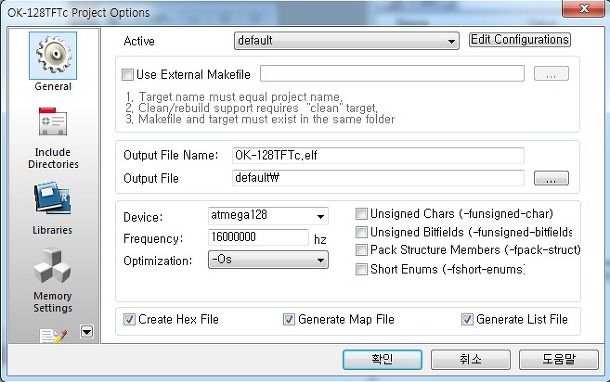
Task: Click Edit Configurations button
Action: click(x=520, y=40)
